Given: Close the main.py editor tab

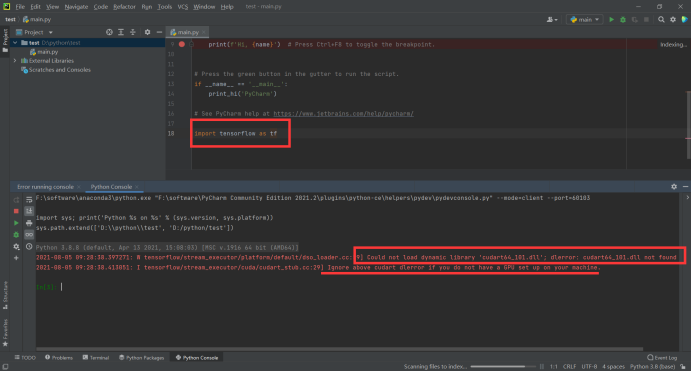Looking at the screenshot, I should point(203,32).
